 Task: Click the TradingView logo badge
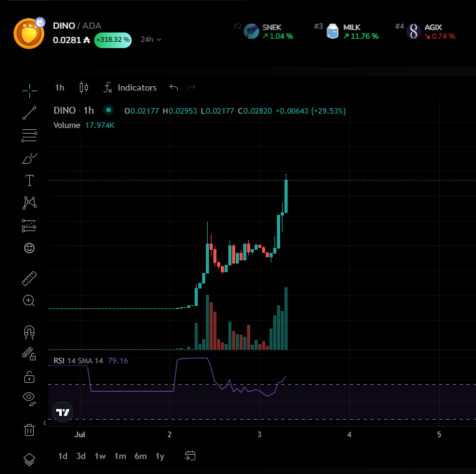(x=63, y=412)
